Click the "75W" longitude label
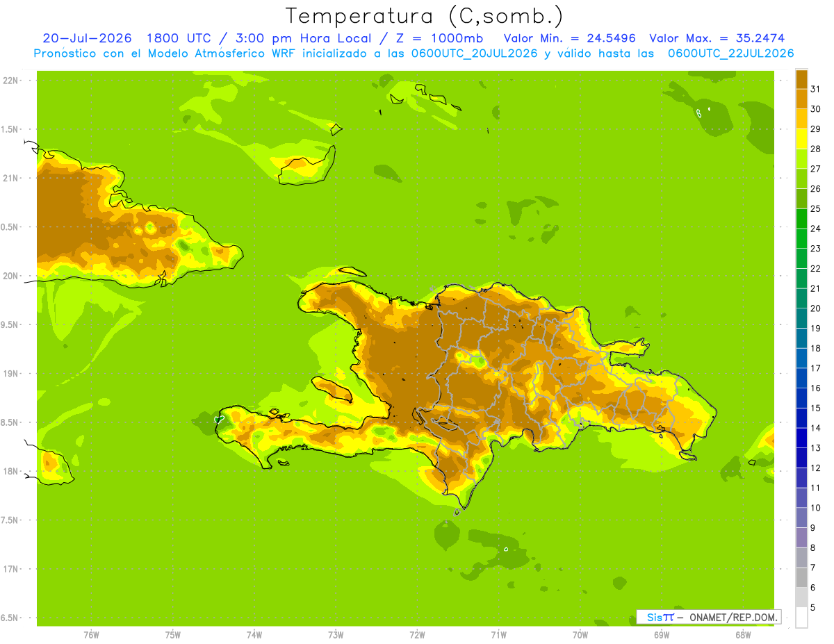The image size is (834, 644). 172,635
